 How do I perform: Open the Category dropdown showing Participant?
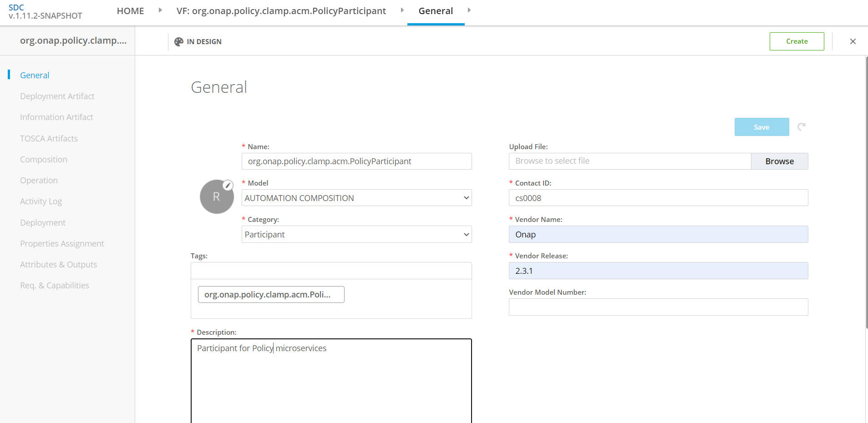click(356, 234)
